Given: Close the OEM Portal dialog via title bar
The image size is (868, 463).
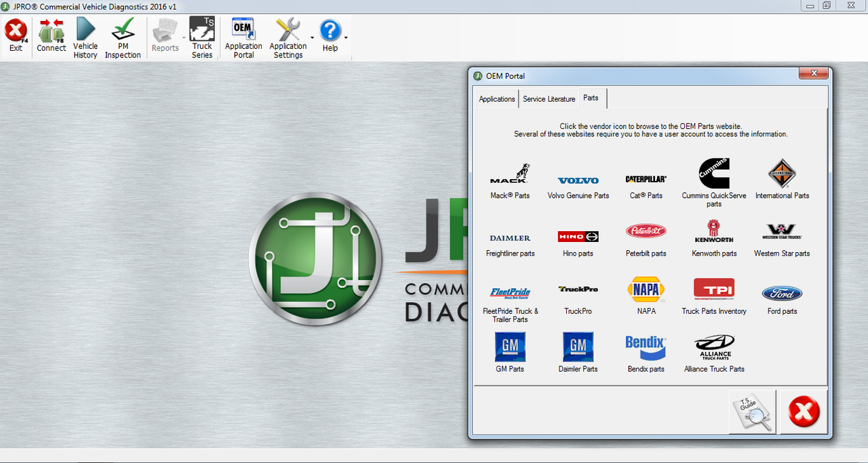Looking at the screenshot, I should coord(813,74).
